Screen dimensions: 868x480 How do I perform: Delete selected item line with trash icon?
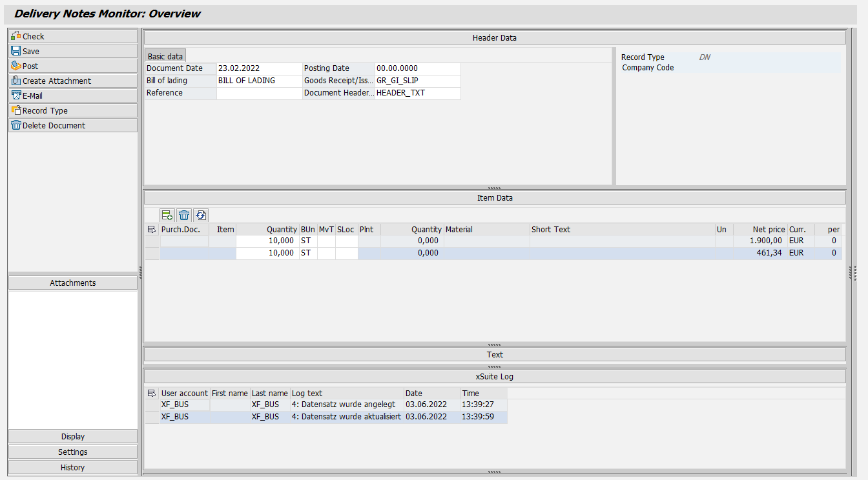(x=184, y=215)
